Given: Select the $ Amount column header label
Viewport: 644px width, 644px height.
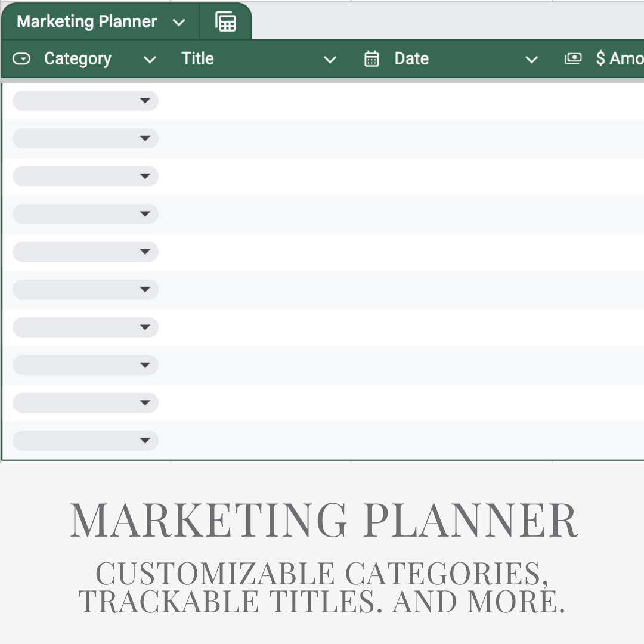Looking at the screenshot, I should pos(620,58).
